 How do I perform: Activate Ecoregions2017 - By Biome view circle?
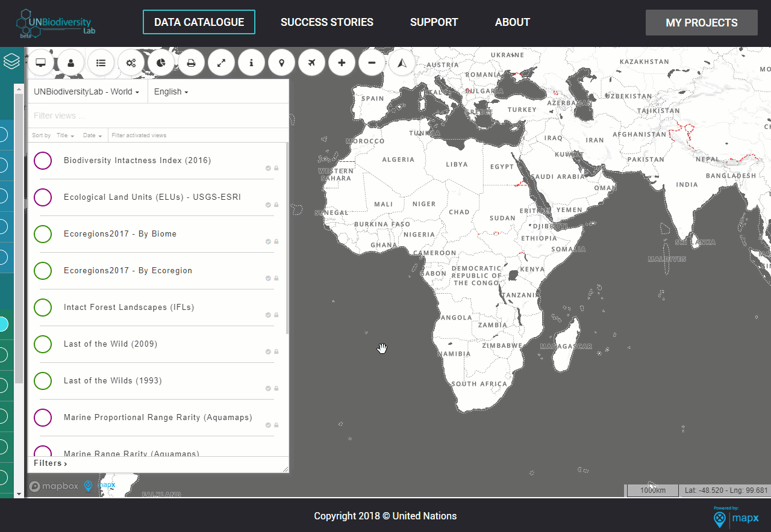coord(43,234)
